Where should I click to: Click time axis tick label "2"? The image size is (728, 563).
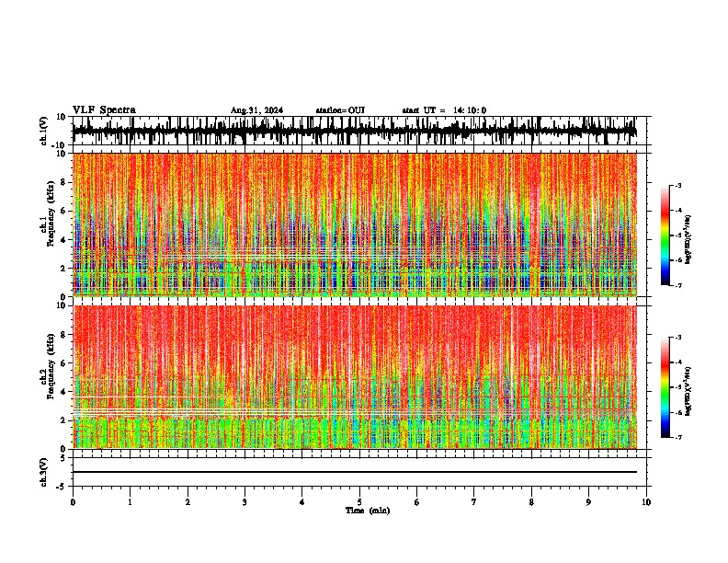[x=188, y=502]
